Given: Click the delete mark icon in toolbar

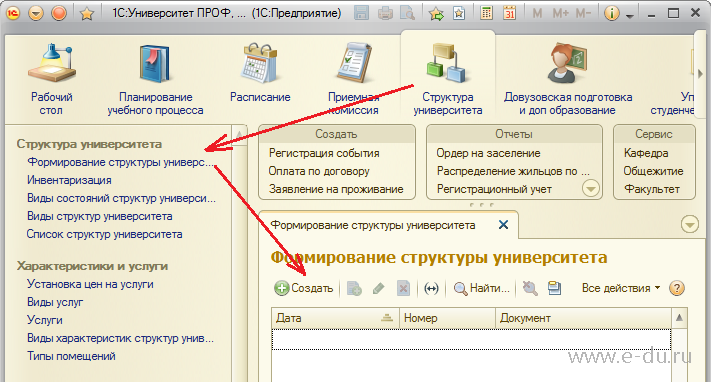Looking at the screenshot, I should (x=403, y=288).
